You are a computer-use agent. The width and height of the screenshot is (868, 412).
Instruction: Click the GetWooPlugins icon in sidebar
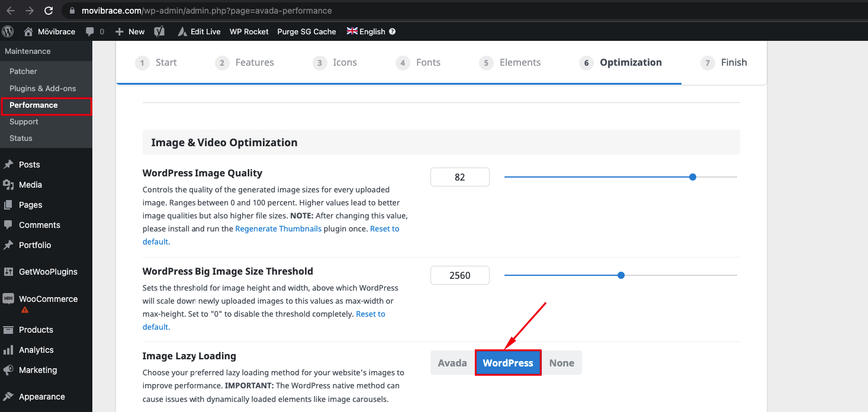click(x=8, y=272)
